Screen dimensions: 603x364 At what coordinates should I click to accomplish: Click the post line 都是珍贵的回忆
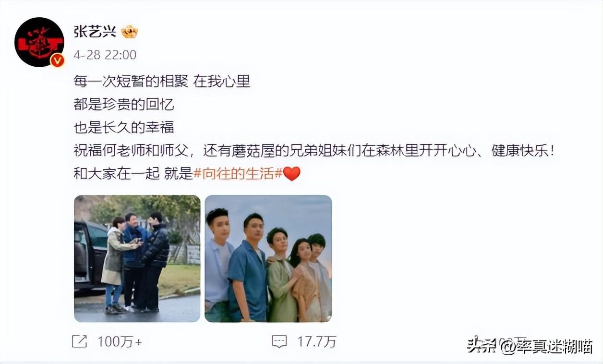coord(124,104)
